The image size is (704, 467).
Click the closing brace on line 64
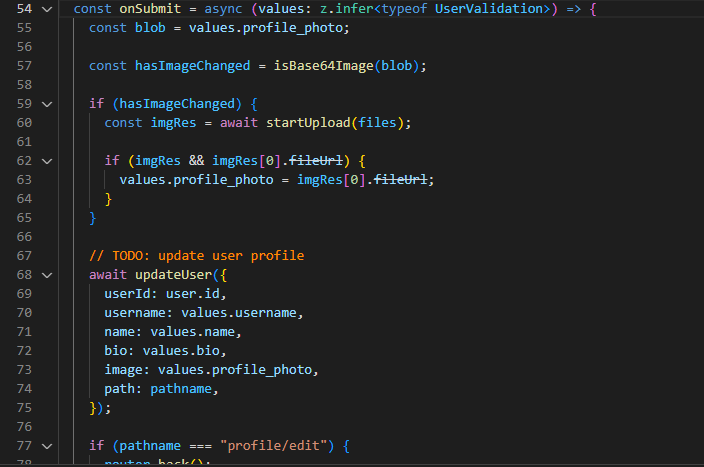pos(108,198)
